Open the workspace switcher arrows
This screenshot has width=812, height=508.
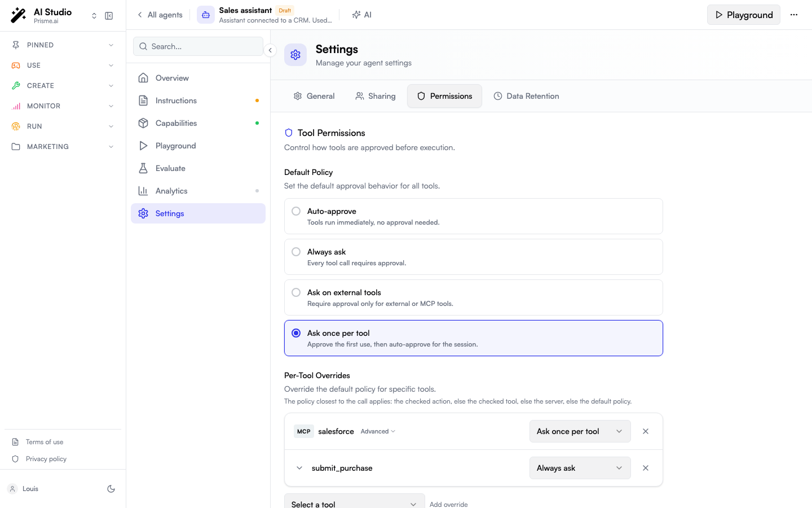coord(94,16)
